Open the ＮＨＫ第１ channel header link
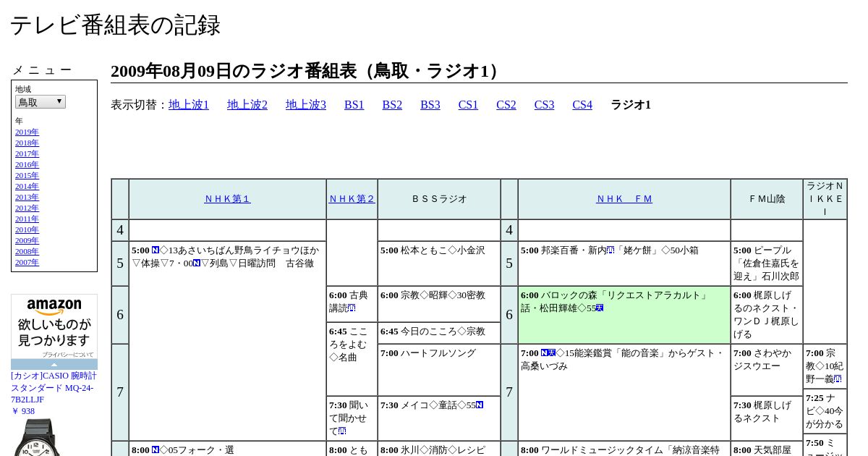The width and height of the screenshot is (868, 456). pyautogui.click(x=227, y=199)
